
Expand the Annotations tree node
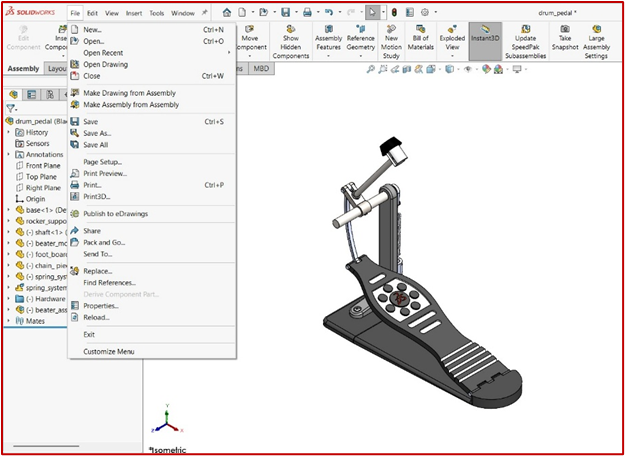click(x=9, y=154)
